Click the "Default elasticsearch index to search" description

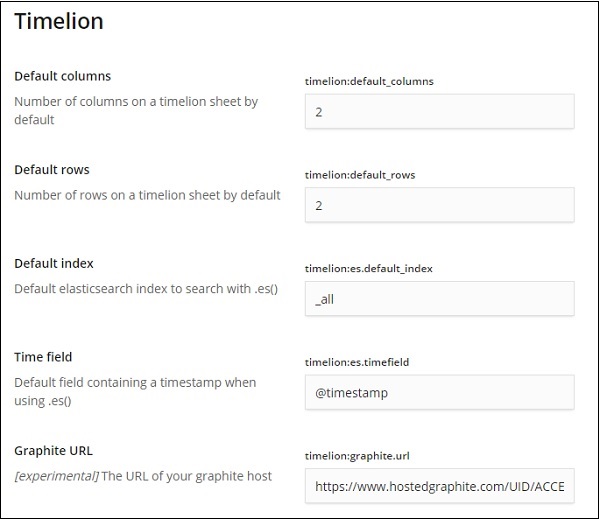coord(146,289)
